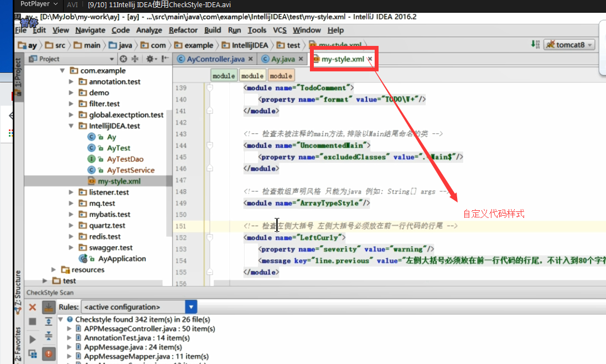Image resolution: width=606 pixels, height=364 pixels.
Task: Collapse the com.example package node
Action: 62,71
